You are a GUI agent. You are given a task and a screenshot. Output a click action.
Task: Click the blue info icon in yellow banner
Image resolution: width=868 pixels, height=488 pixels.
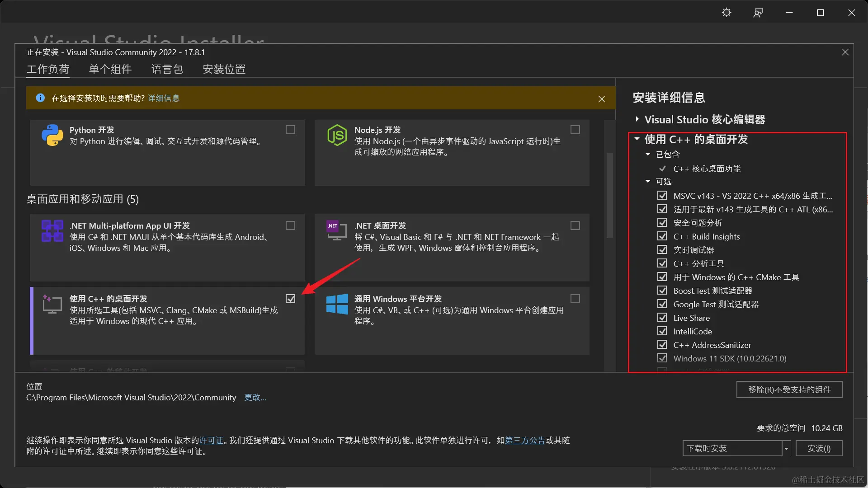tap(40, 98)
